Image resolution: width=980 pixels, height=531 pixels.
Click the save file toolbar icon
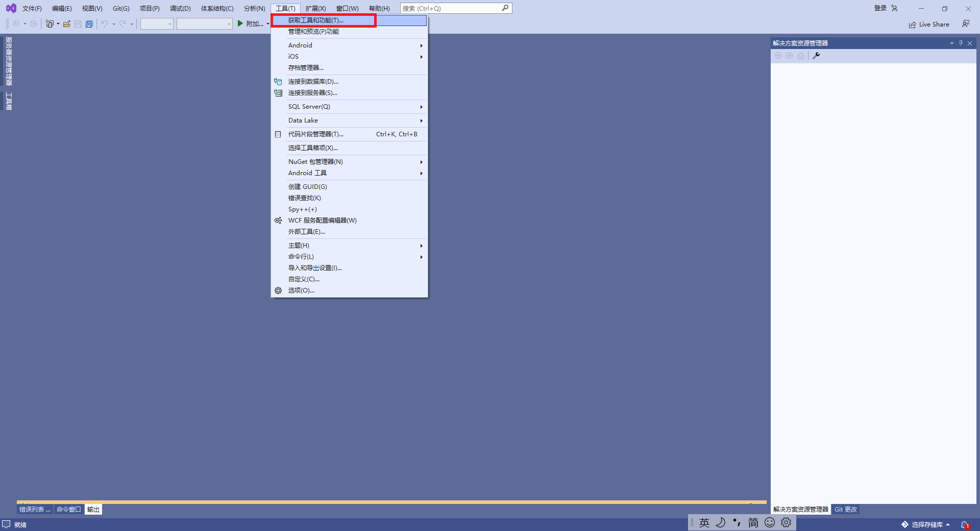[x=78, y=24]
